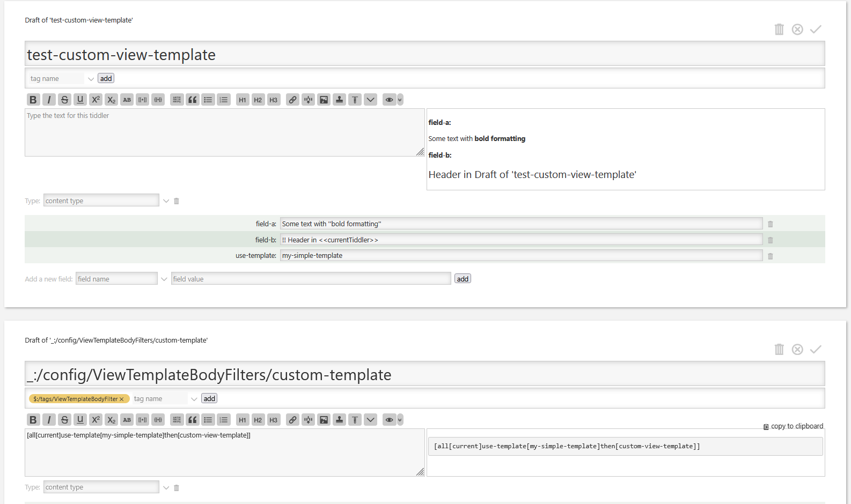Apply H2 heading in top editor toolbar

point(258,100)
